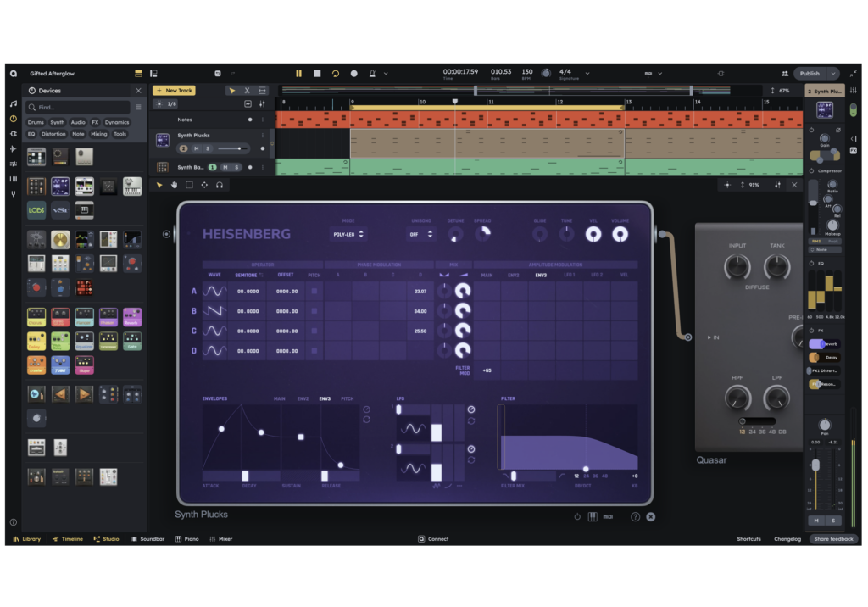
Task: Open the device list view menu icon
Action: coord(138,107)
